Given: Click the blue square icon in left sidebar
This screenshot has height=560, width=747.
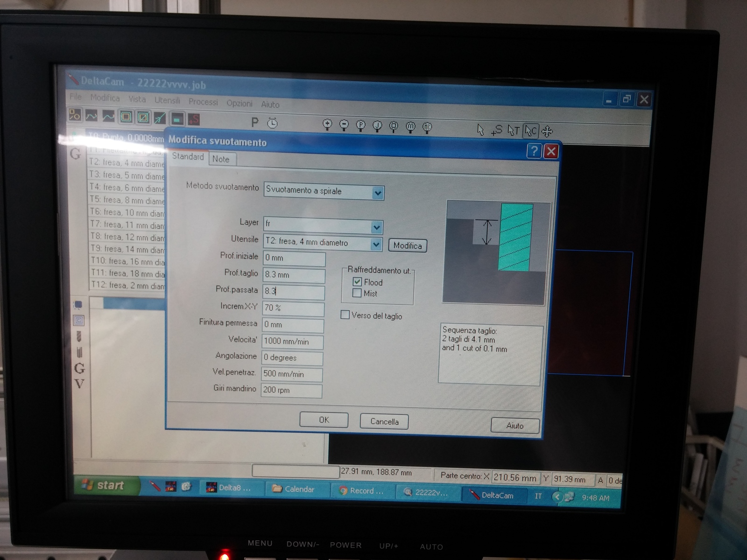Looking at the screenshot, I should (78, 305).
